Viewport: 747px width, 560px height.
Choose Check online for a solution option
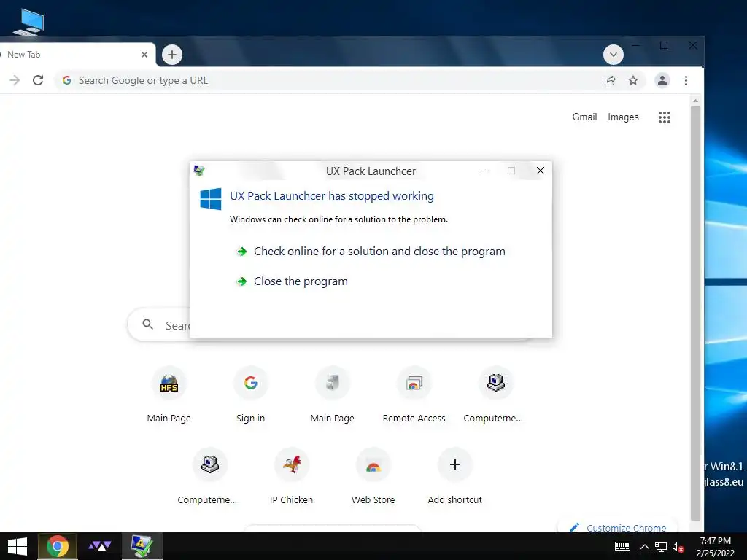pos(371,252)
